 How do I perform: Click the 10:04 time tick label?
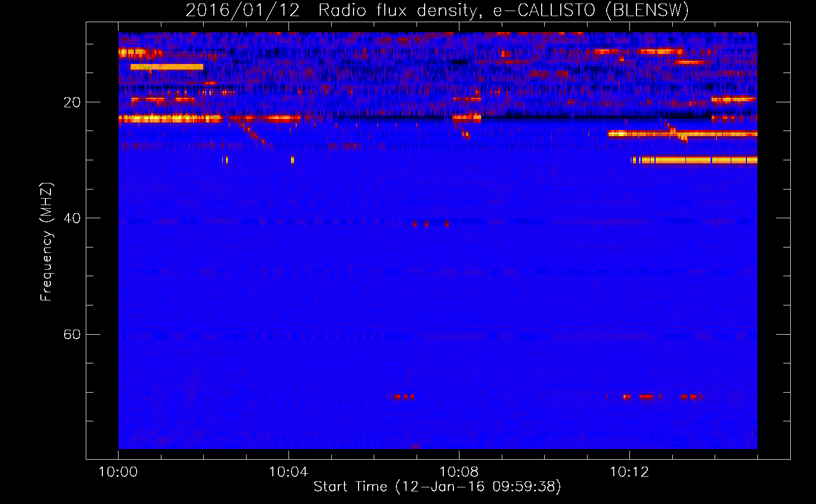pos(288,472)
